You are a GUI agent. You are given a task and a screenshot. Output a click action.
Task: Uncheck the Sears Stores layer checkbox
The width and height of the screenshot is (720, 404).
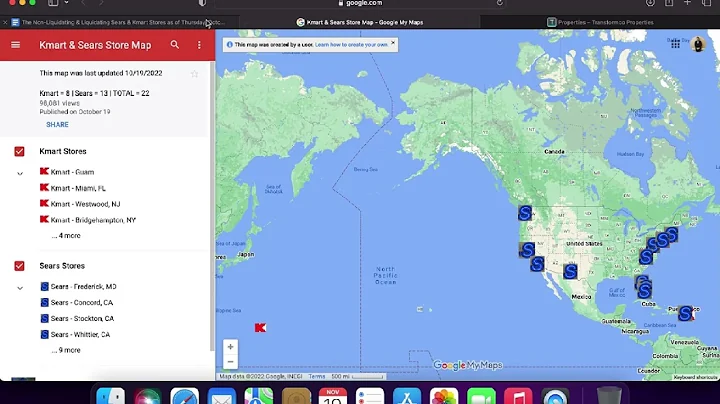(x=19, y=266)
